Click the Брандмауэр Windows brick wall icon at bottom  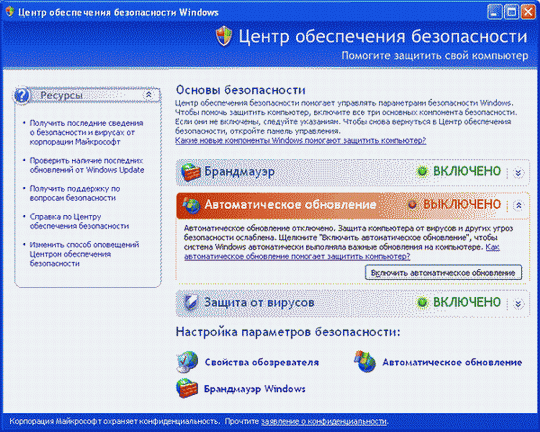pyautogui.click(x=187, y=389)
